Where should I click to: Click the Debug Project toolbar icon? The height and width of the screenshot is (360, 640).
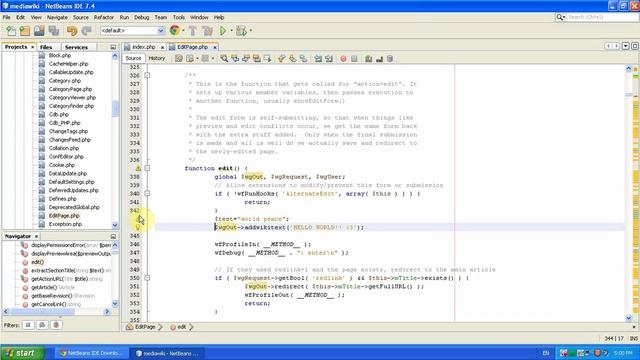241,31
